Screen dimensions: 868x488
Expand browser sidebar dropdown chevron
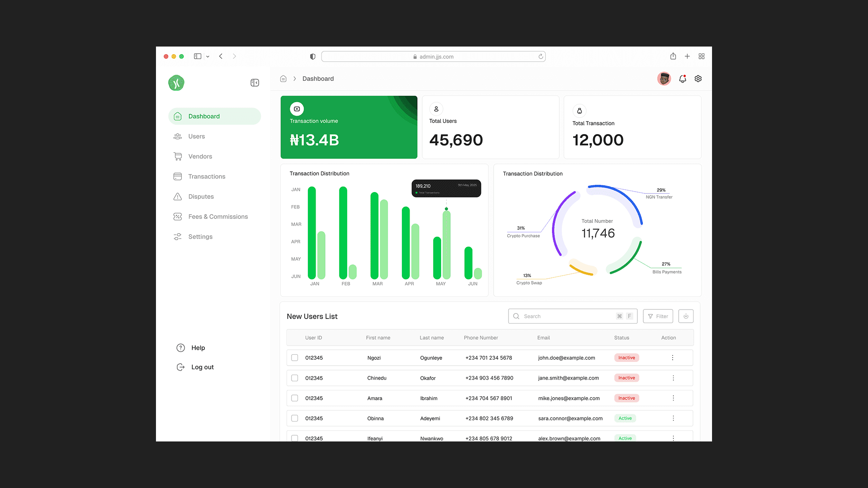[208, 57]
